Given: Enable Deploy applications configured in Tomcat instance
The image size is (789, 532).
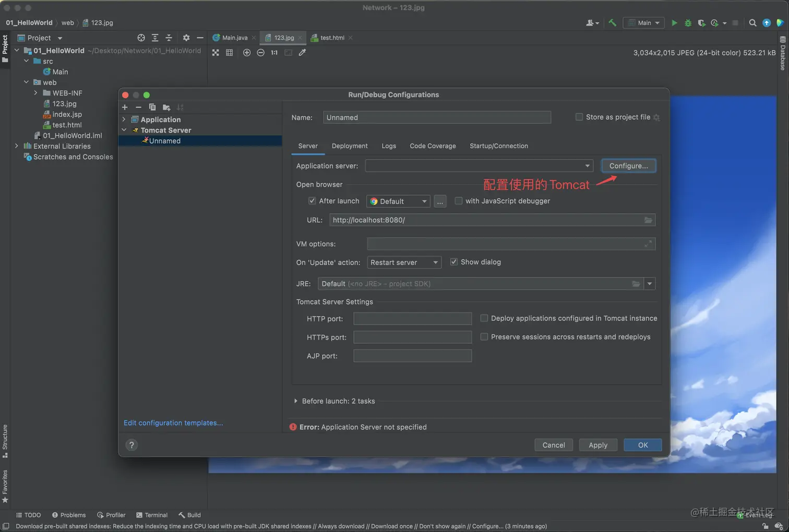Looking at the screenshot, I should (484, 318).
